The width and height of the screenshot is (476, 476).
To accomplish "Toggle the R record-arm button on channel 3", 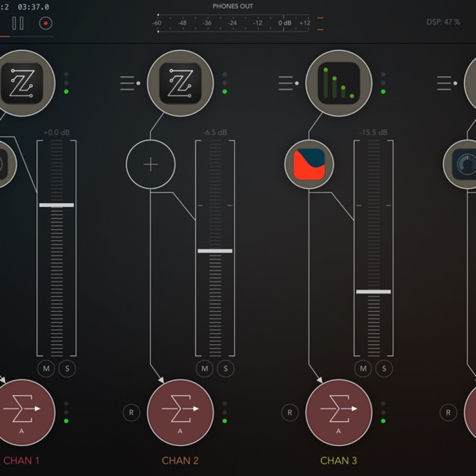I will coord(290,412).
